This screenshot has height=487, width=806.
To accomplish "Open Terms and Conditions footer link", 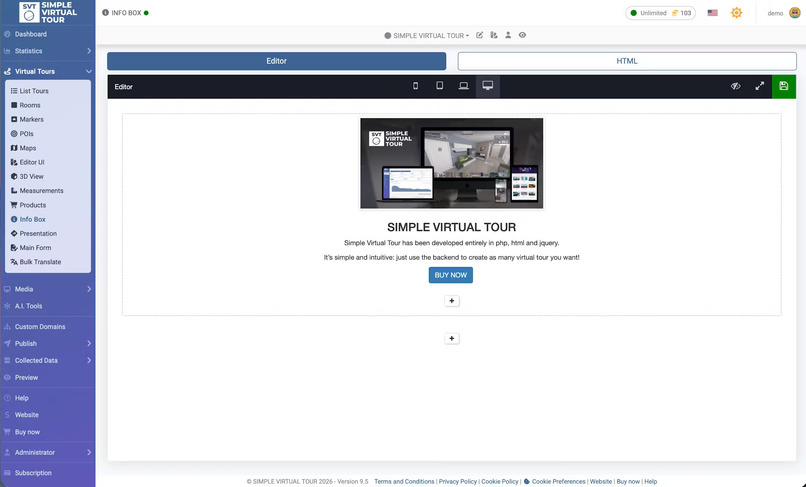I will [x=404, y=482].
